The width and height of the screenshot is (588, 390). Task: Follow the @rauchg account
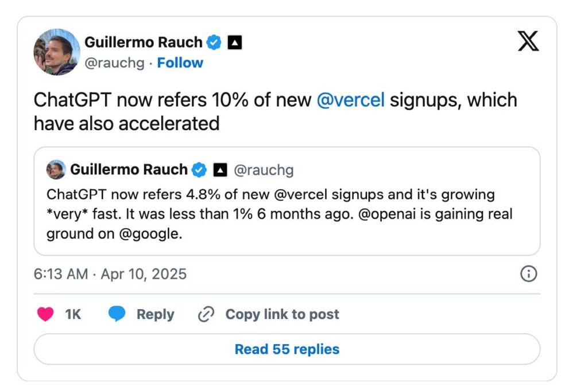tap(180, 63)
